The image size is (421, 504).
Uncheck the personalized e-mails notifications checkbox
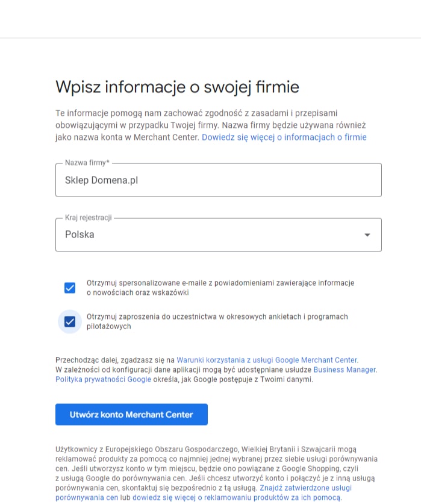tap(70, 288)
